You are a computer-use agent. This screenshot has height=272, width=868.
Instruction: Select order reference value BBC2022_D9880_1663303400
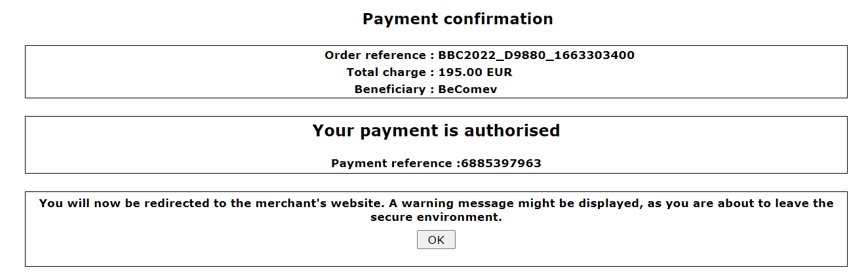tap(536, 55)
